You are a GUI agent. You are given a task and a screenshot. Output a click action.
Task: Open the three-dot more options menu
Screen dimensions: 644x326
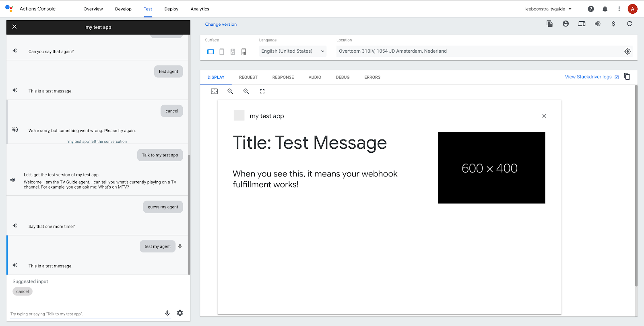(x=619, y=9)
